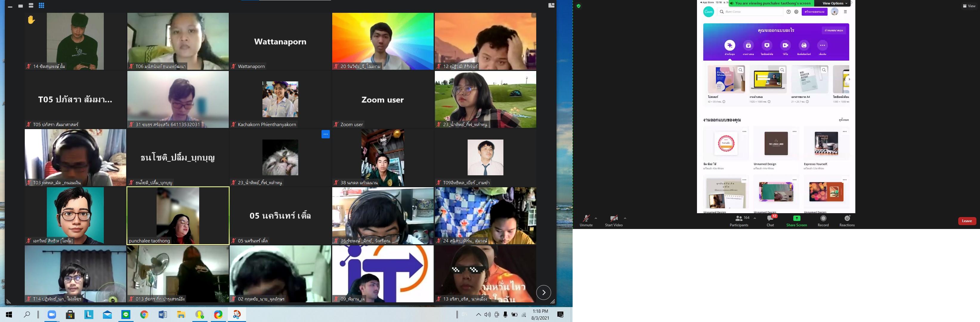
Task: Open Canva profile avatar
Action: 835,12
